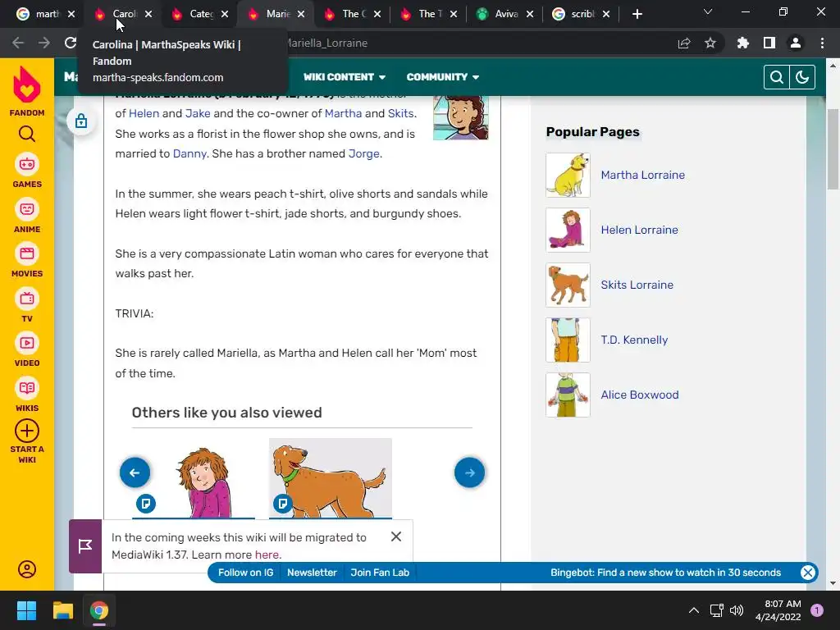Click the Chrome taskbar icon
Viewport: 840px width, 630px height.
[99, 610]
